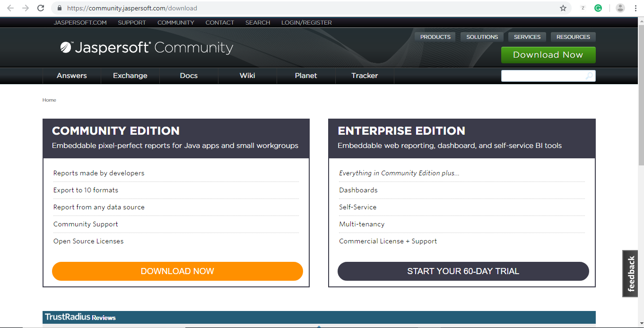Open the Chrome three-dot menu

click(635, 8)
